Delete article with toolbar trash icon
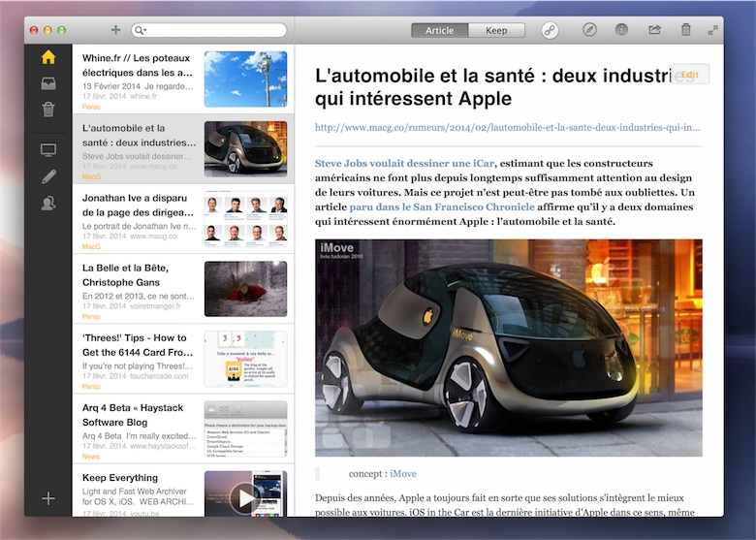 pyautogui.click(x=685, y=30)
